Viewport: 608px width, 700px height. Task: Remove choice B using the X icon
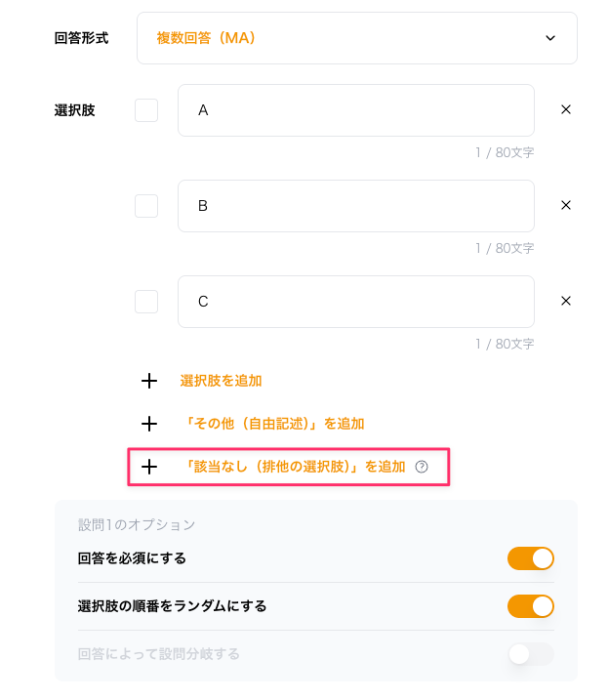(566, 206)
